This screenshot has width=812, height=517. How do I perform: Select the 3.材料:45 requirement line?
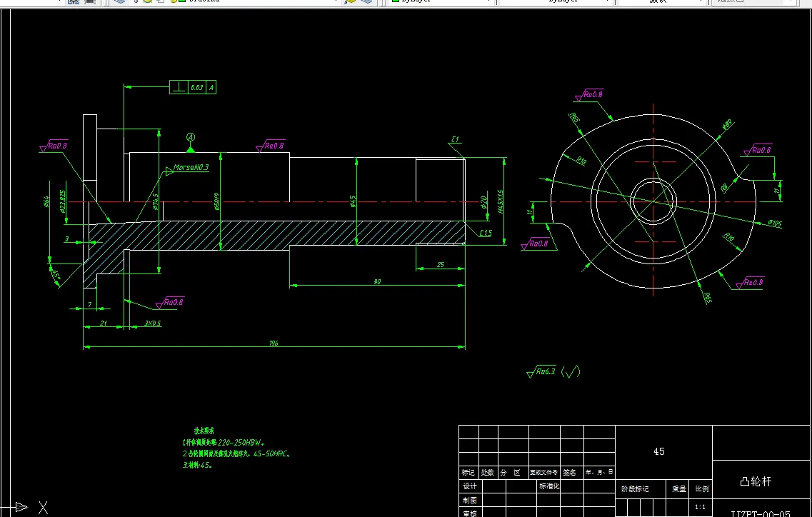tap(197, 465)
